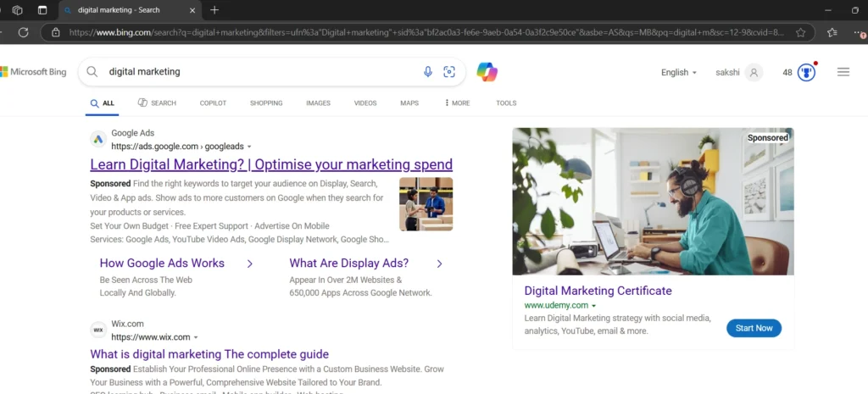
Task: Click the microphone voice search icon
Action: [x=427, y=71]
